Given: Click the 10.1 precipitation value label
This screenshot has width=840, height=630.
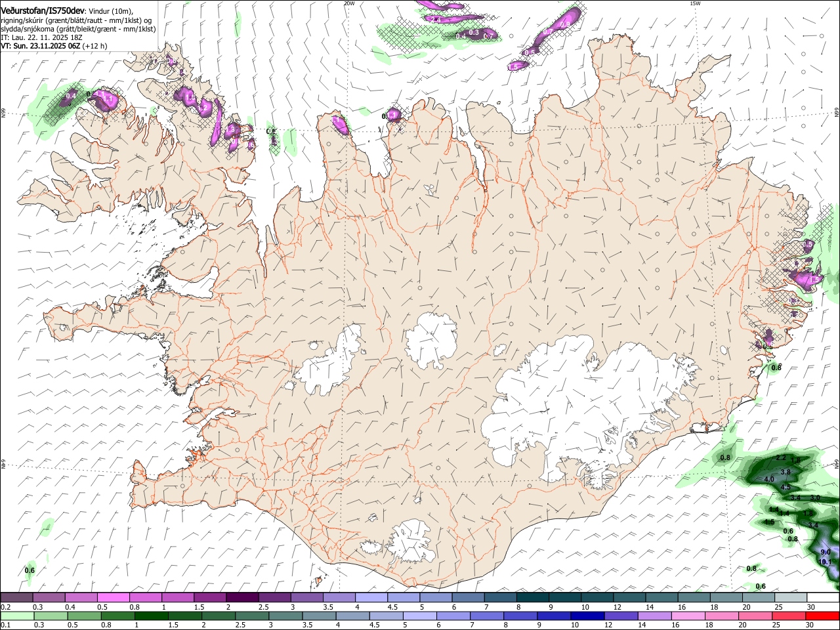Looking at the screenshot, I should coord(826,562).
